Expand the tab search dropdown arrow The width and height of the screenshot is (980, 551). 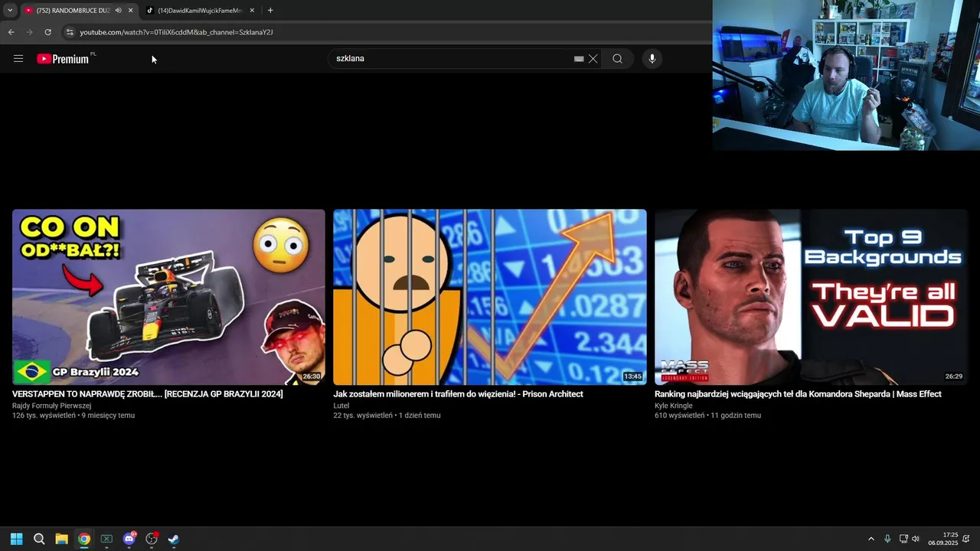9,11
